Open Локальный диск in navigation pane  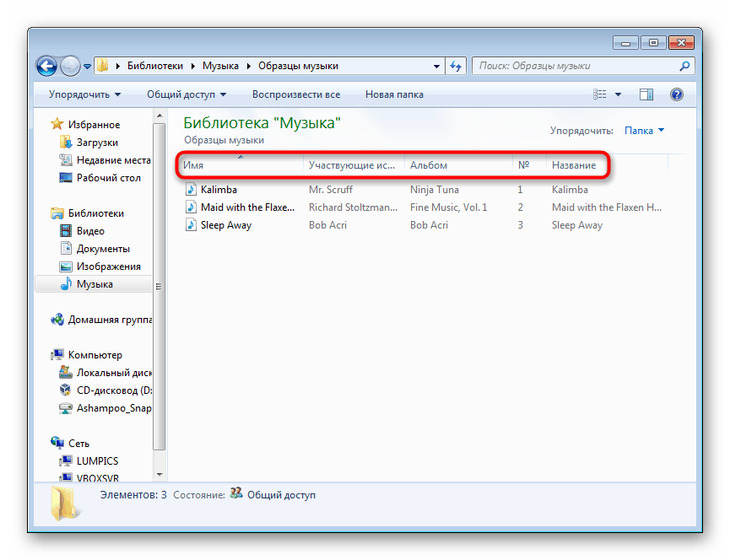[114, 373]
